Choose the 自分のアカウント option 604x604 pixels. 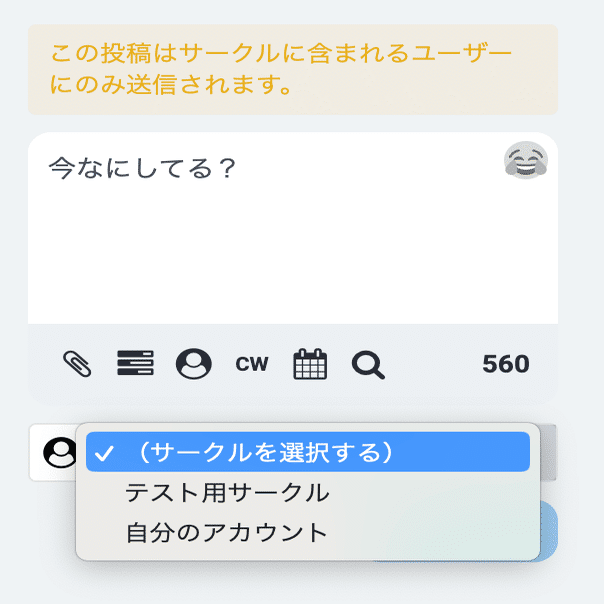click(x=227, y=532)
